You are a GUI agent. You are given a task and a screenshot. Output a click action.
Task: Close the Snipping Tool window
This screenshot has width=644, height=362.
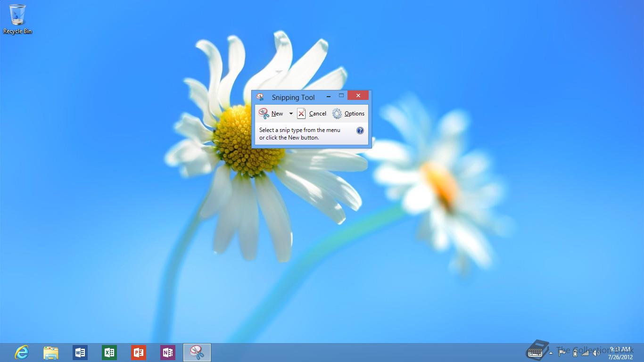358,96
